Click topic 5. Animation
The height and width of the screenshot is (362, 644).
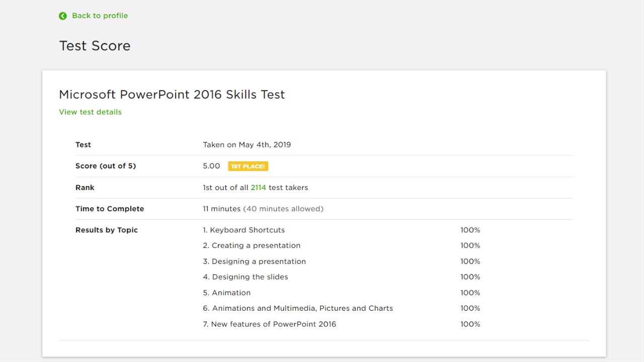[226, 293]
